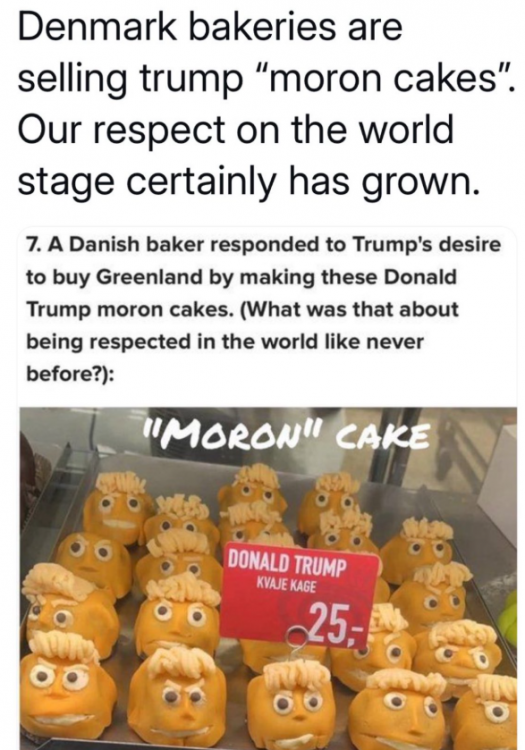Screen dimensions: 525x750
Task: Click the "stage certainly has grown." line
Action: [x=248, y=182]
